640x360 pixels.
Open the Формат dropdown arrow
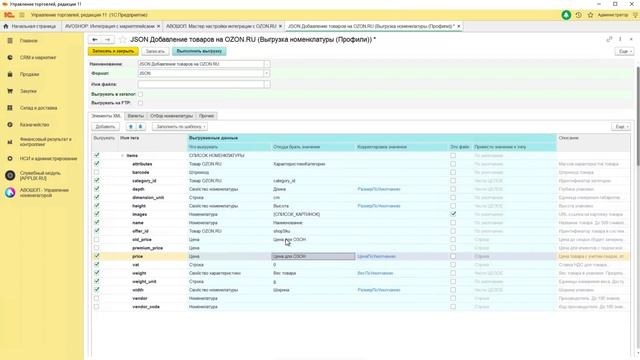point(267,73)
